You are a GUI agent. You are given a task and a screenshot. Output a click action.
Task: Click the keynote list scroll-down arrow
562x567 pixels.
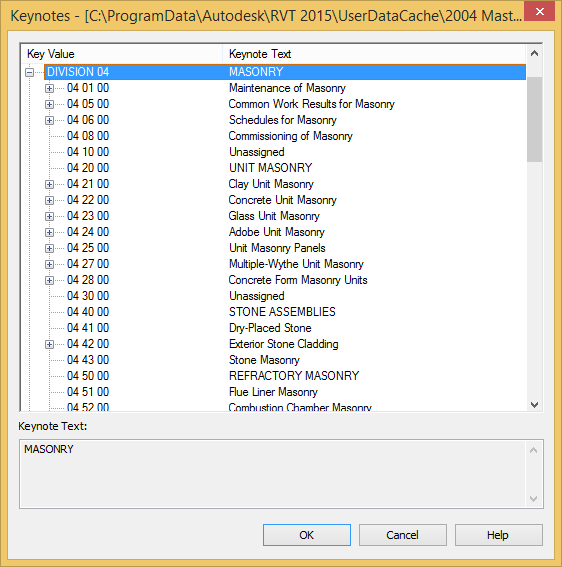pos(534,404)
